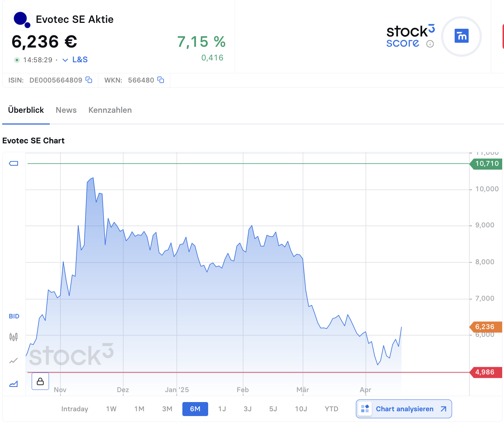
Task: Select the 5J timeframe
Action: (x=273, y=409)
